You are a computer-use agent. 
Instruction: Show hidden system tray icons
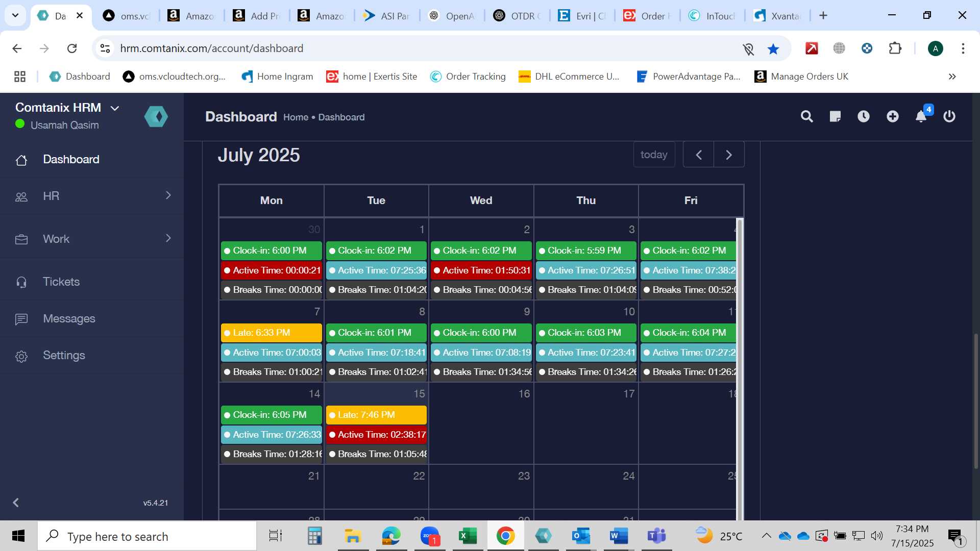pyautogui.click(x=766, y=536)
